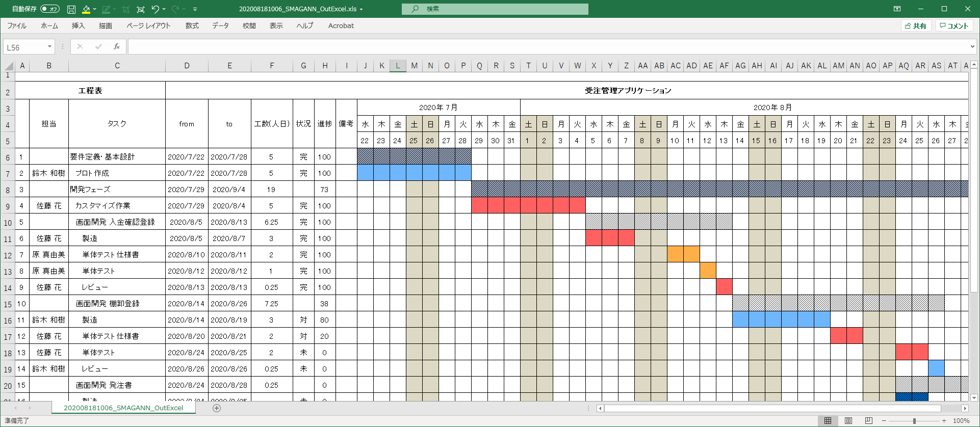Image resolution: width=980 pixels, height=427 pixels.
Task: Open the customize quick access toolbar menu
Action: click(x=195, y=9)
